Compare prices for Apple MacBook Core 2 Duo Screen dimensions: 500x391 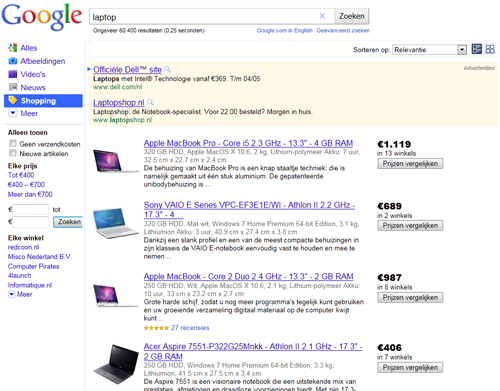pos(410,297)
